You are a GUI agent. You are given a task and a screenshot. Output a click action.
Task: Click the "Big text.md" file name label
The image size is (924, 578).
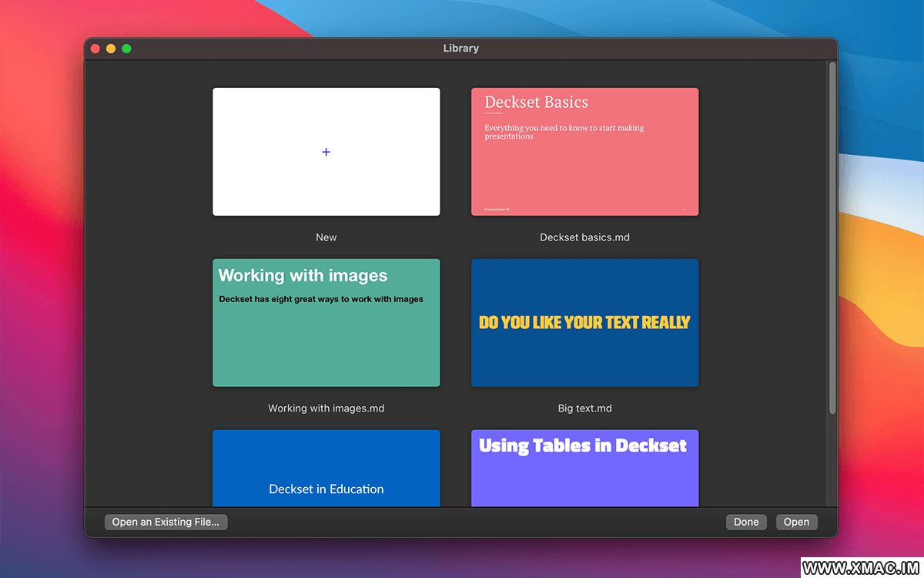(x=584, y=408)
